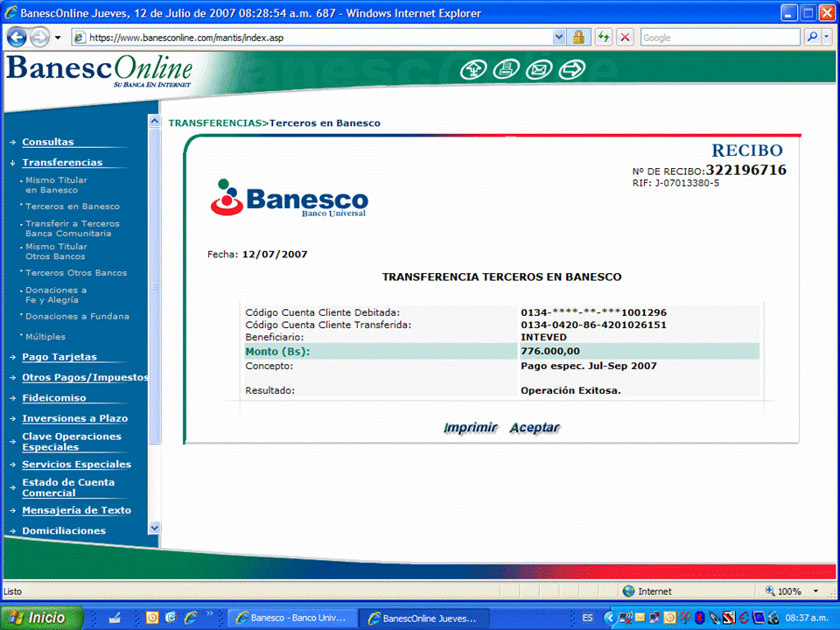This screenshot has height=630, width=840.
Task: Click the Banesco Banco Universal logo
Action: [x=290, y=199]
